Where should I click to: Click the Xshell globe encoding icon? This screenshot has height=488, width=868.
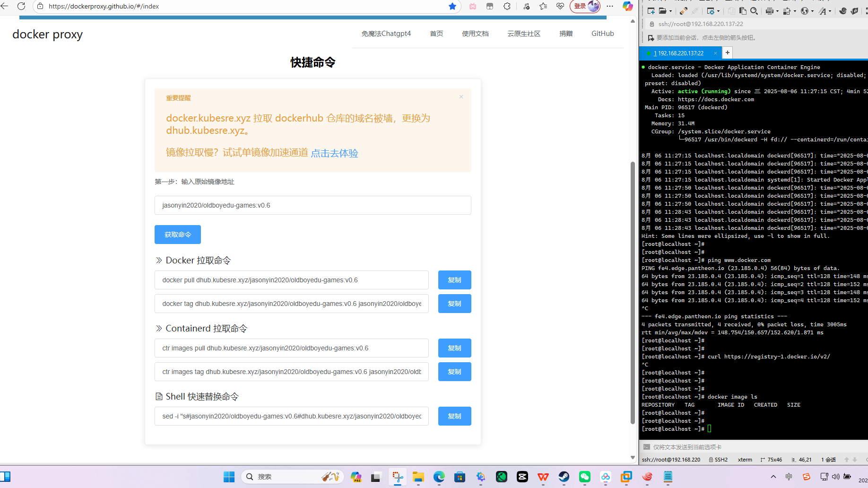[x=804, y=11]
